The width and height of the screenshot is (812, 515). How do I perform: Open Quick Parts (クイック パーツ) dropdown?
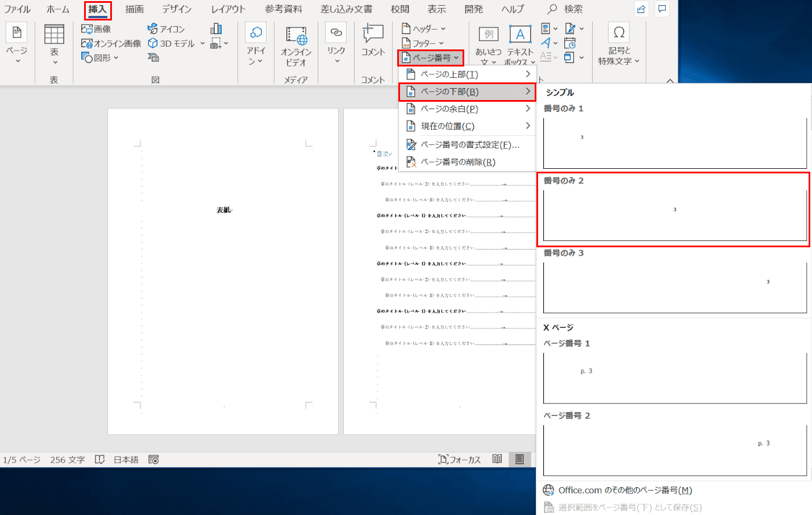[549, 28]
